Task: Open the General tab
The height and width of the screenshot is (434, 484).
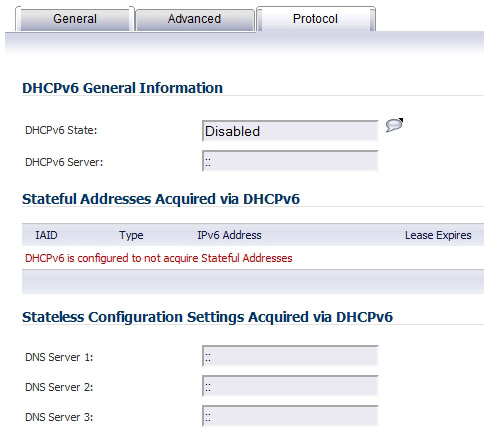Action: coord(75,19)
